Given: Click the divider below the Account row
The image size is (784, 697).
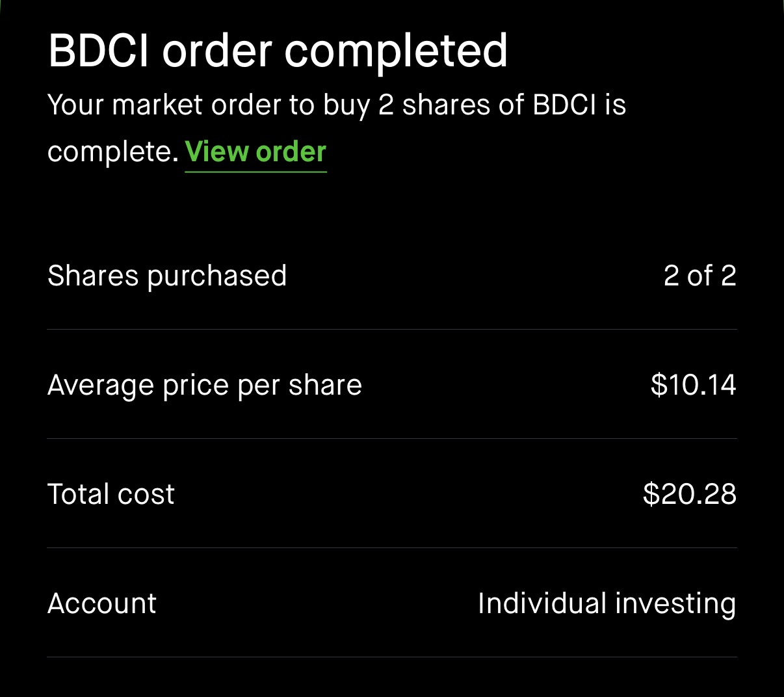Looking at the screenshot, I should click(x=392, y=657).
